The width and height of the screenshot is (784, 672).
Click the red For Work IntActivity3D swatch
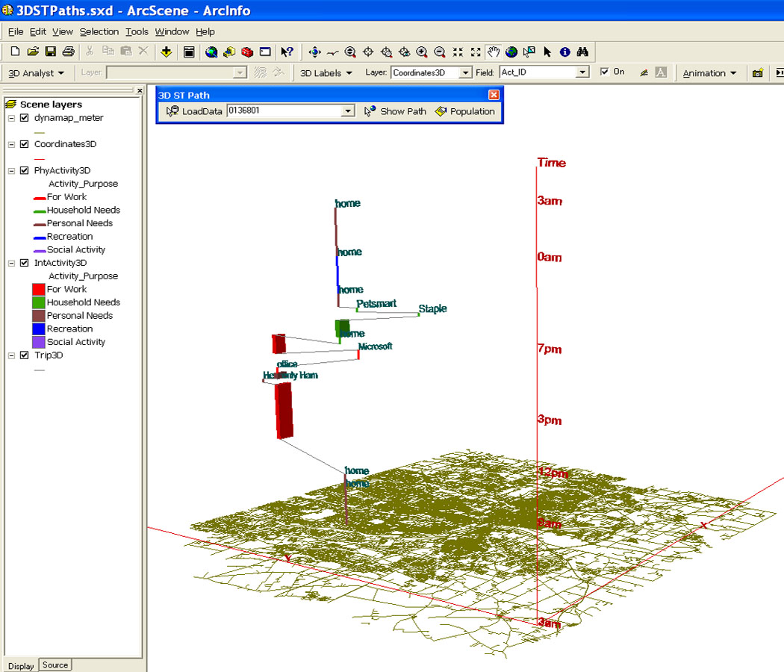pyautogui.click(x=38, y=289)
